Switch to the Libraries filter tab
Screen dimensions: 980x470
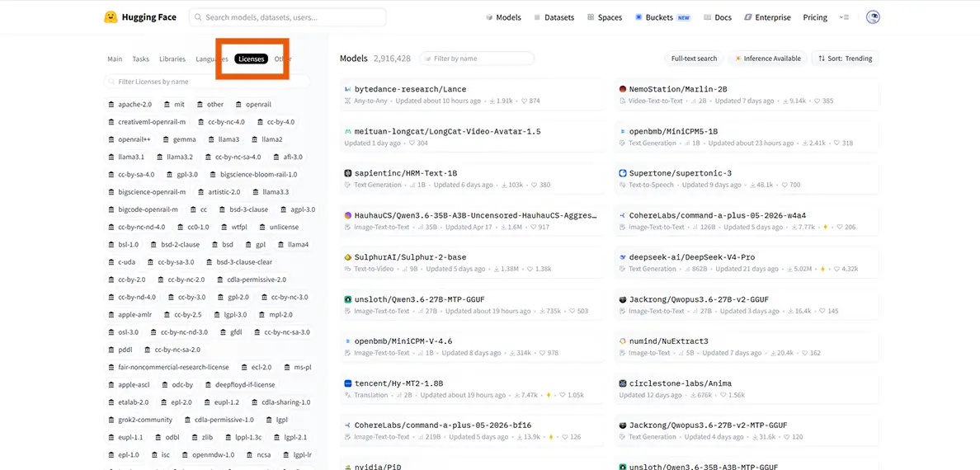point(172,59)
